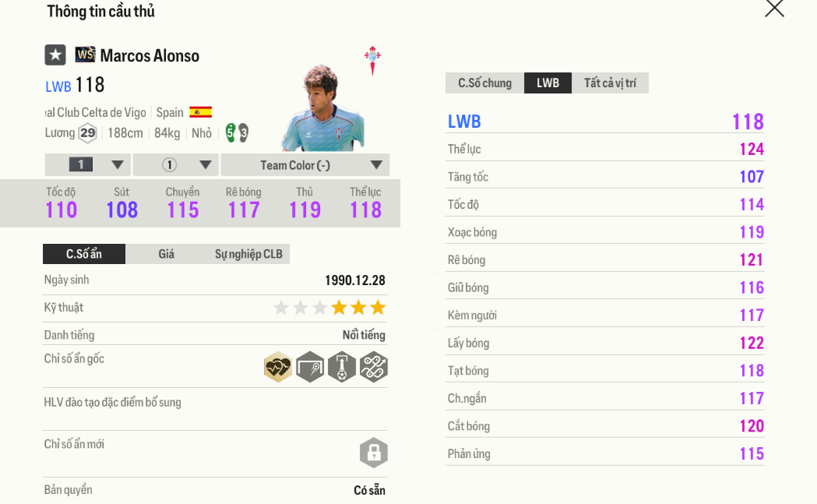Switch to the Giá tab

(166, 254)
